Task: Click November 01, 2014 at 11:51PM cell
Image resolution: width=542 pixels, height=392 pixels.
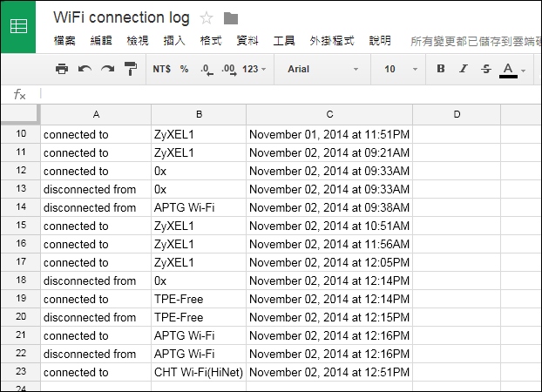Action: (329, 134)
